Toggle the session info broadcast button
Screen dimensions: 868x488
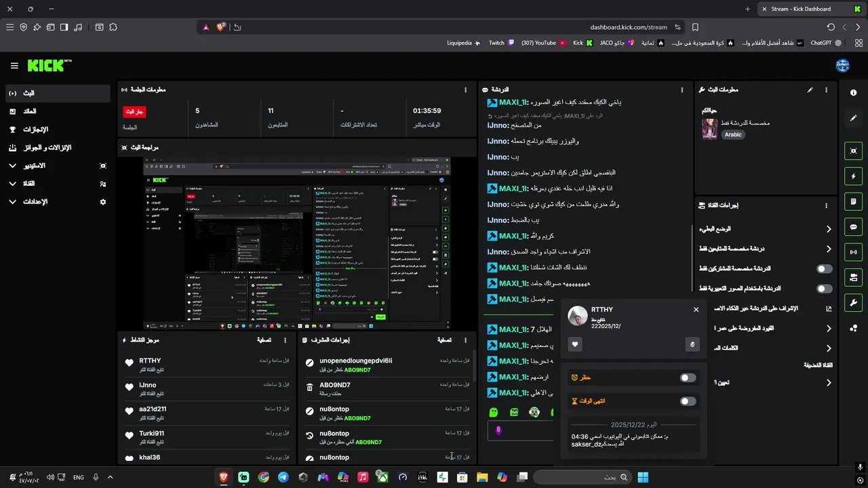click(x=854, y=252)
